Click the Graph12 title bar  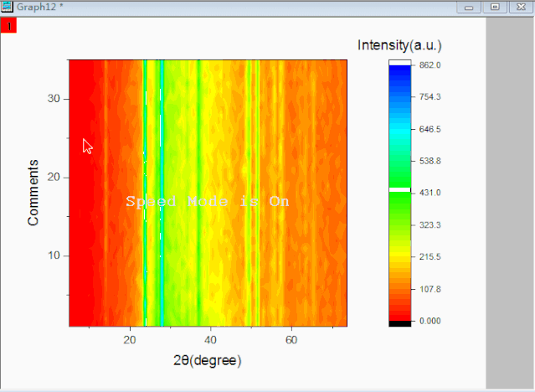click(251, 7)
